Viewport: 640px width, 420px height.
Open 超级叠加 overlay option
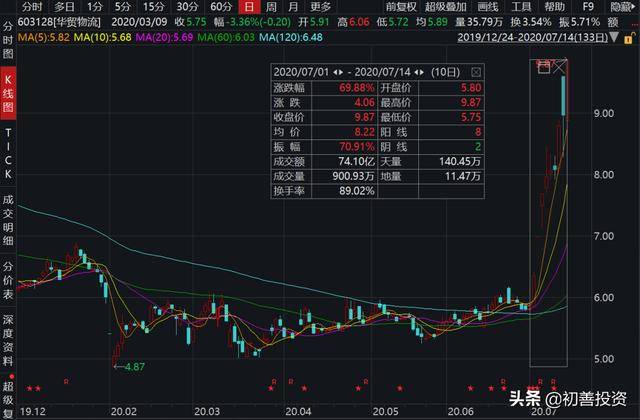tap(446, 7)
